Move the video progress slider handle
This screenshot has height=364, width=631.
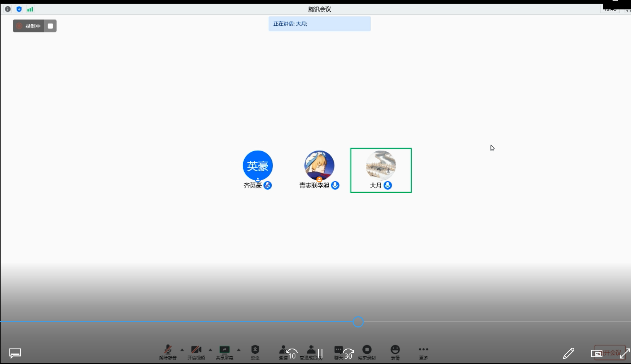(x=358, y=322)
